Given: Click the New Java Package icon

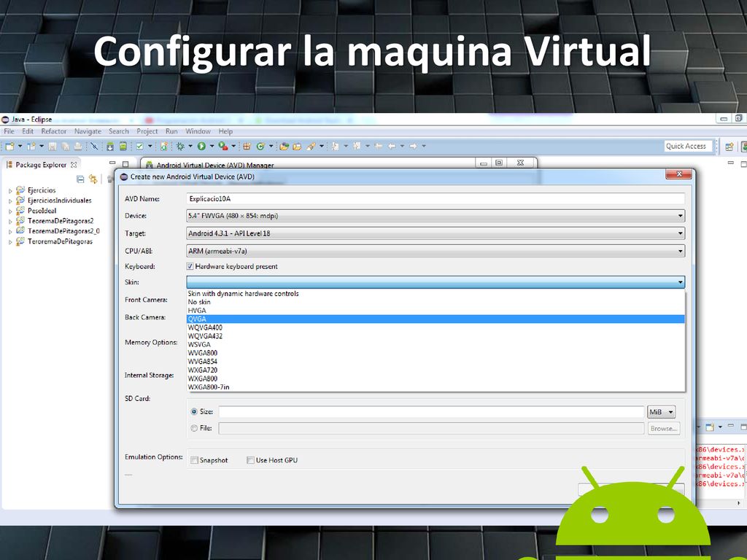Looking at the screenshot, I should (247, 146).
